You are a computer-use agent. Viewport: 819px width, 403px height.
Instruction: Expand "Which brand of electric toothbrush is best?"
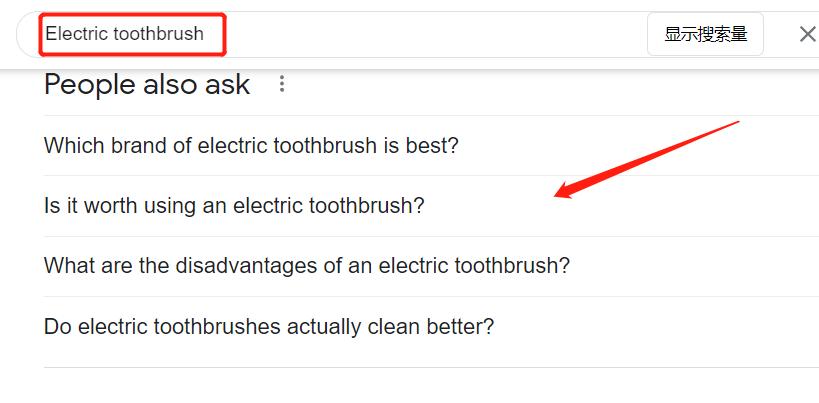click(251, 146)
